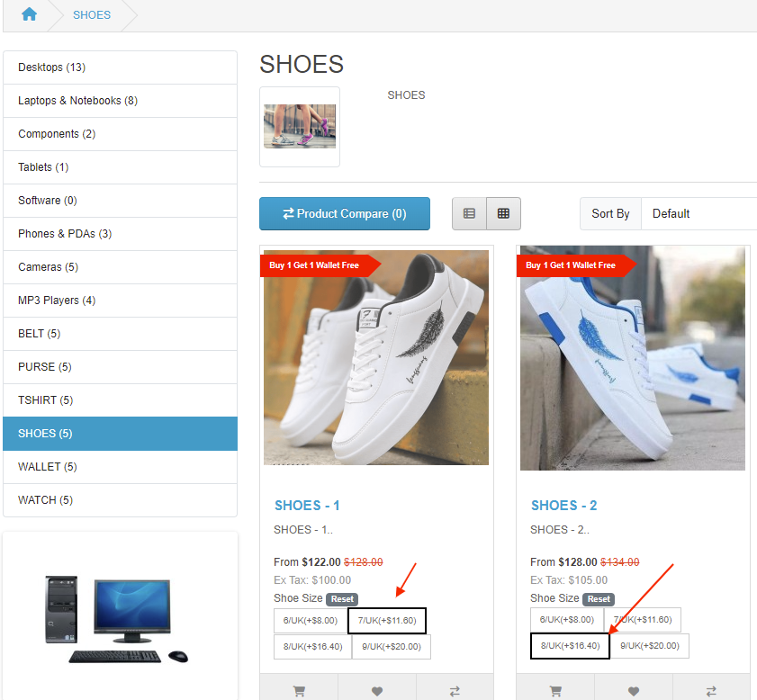Choose size 9/UK for SHOES - 1
Image resolution: width=757 pixels, height=700 pixels.
pyautogui.click(x=391, y=646)
